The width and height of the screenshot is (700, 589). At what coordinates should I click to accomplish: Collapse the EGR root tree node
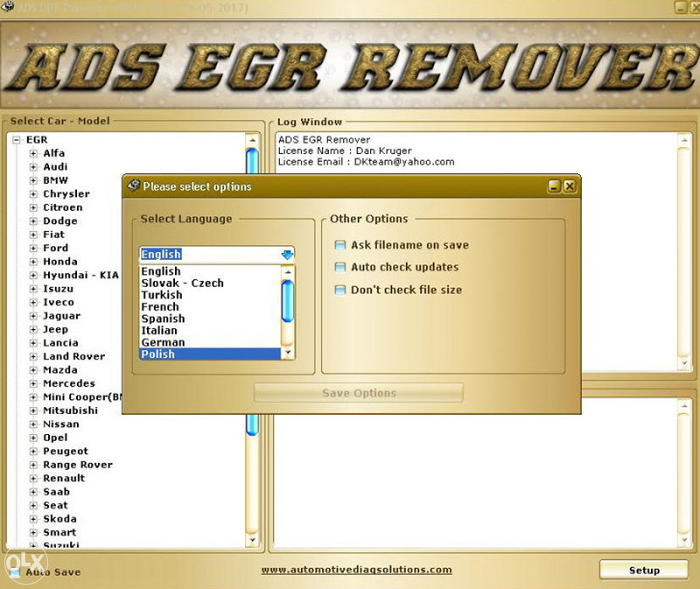[x=17, y=140]
